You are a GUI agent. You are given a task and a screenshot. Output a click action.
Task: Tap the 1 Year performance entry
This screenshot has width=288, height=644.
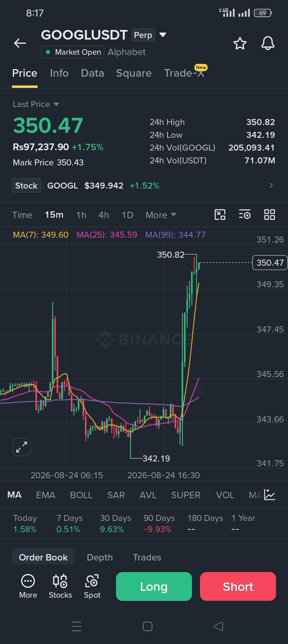pos(243,523)
